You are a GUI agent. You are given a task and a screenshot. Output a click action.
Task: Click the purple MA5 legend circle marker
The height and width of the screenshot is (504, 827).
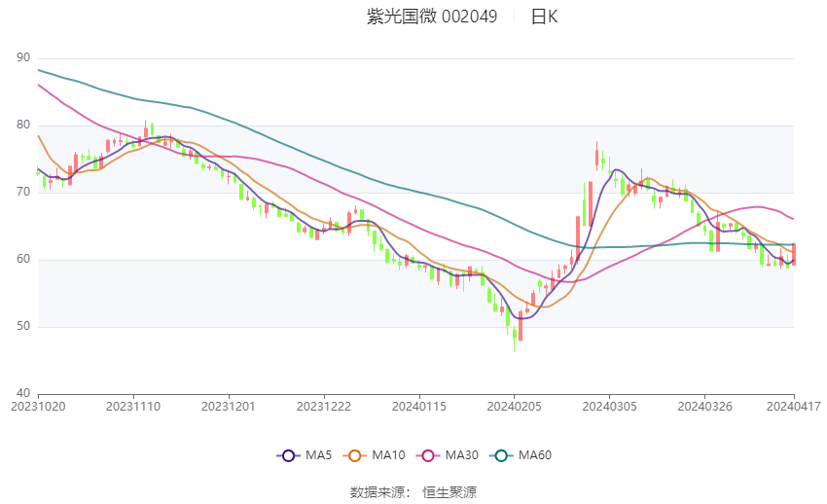287,454
